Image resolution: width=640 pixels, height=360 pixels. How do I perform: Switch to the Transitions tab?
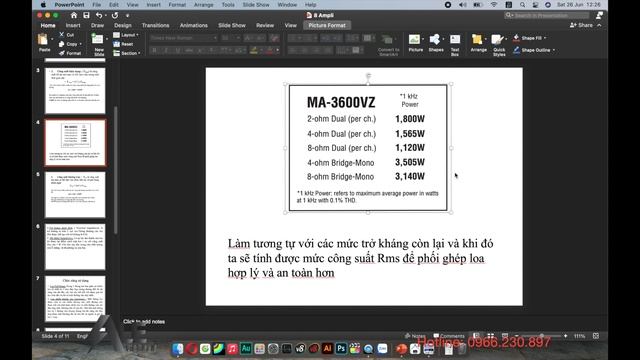click(x=156, y=25)
